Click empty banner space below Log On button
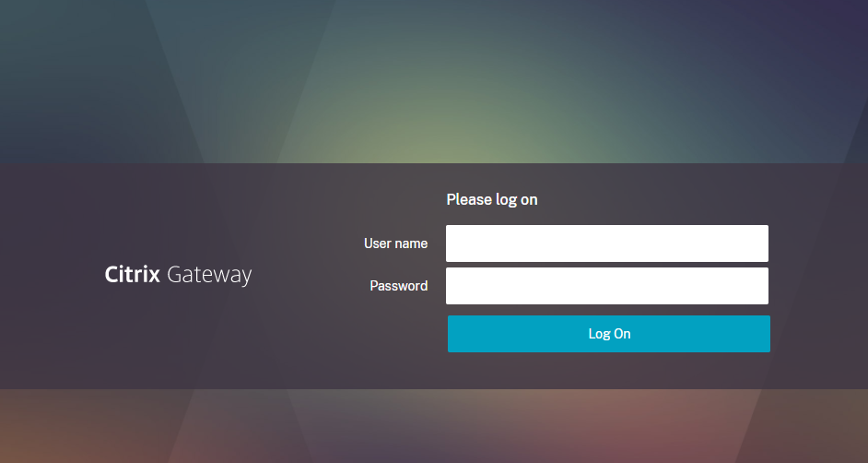Screen dimensions: 868x463 tap(609, 371)
